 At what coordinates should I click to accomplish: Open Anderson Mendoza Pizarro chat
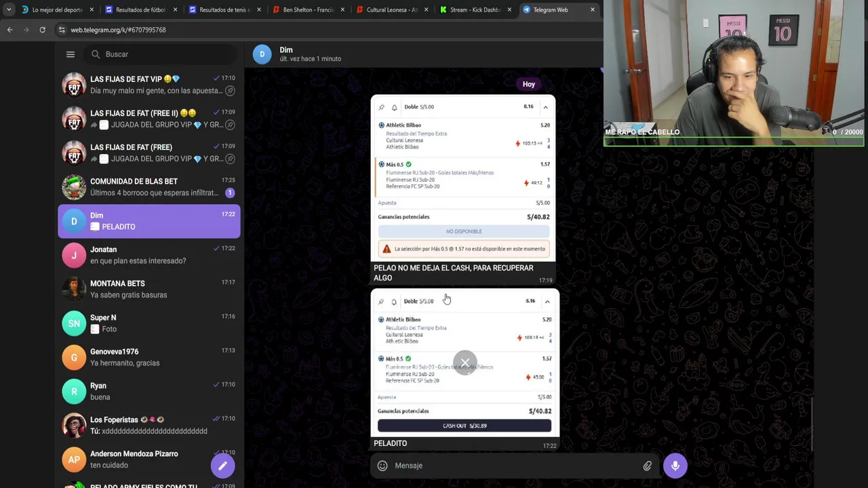pyautogui.click(x=149, y=460)
